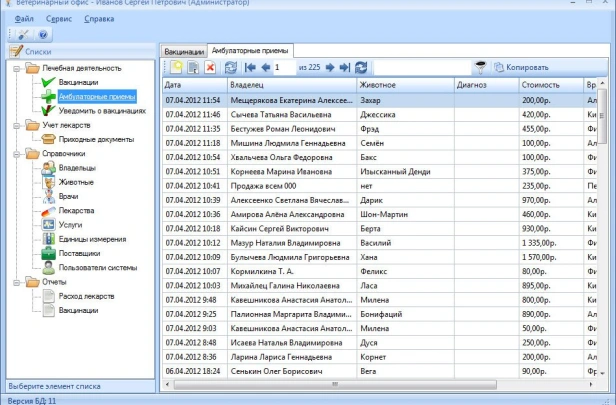Collapse the Лечебная деятельность folder
616x405 pixels.
[x=18, y=68]
